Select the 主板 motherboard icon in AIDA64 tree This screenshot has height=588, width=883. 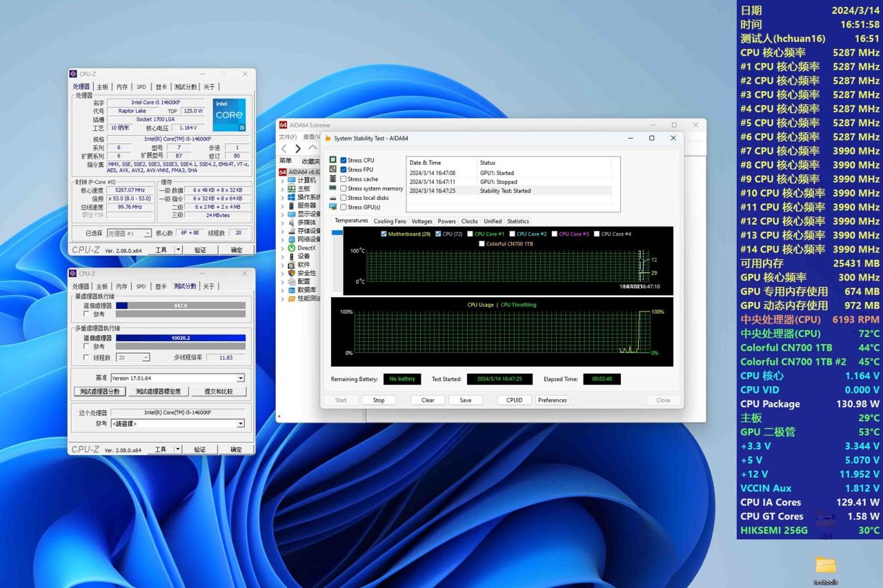(x=292, y=189)
